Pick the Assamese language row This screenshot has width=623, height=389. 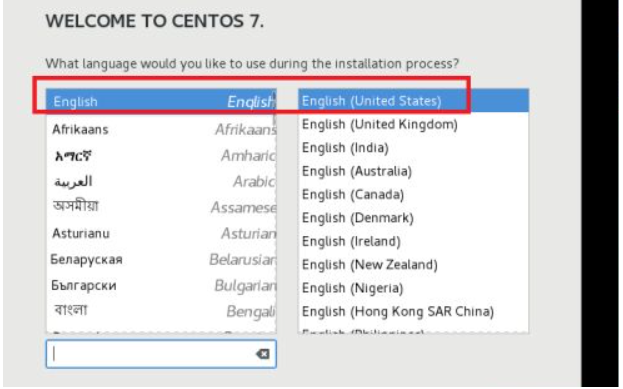pyautogui.click(x=161, y=207)
